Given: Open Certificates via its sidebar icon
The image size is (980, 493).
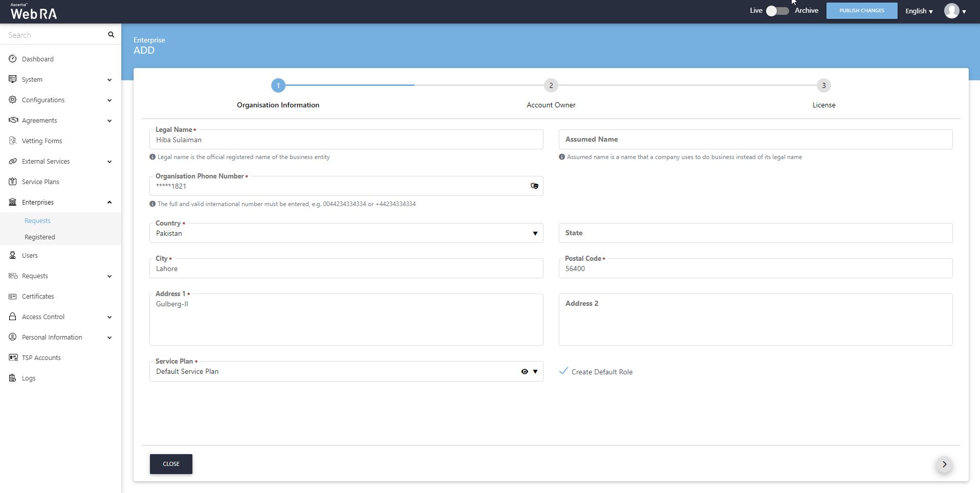Looking at the screenshot, I should tap(13, 296).
